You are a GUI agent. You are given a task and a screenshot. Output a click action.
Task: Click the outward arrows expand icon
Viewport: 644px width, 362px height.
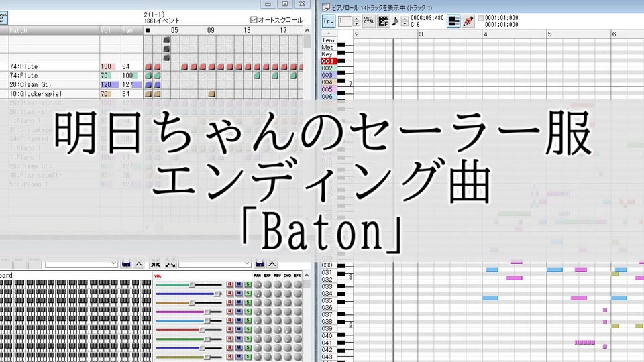click(x=170, y=263)
